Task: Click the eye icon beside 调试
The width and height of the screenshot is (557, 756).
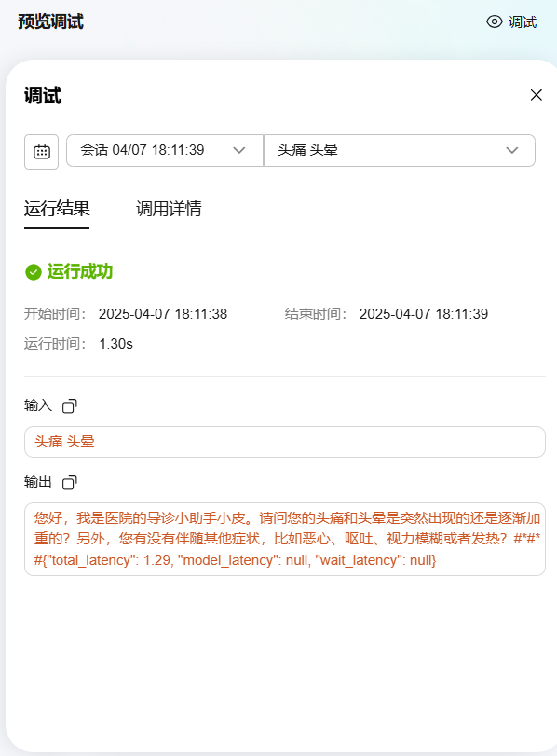Action: (495, 21)
